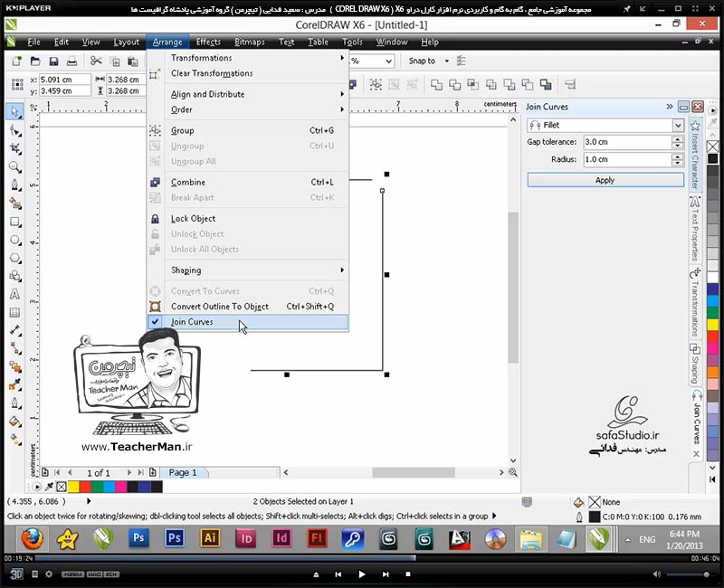Open the zoom level dropdown
Image resolution: width=724 pixels, height=588 pixels.
(389, 61)
